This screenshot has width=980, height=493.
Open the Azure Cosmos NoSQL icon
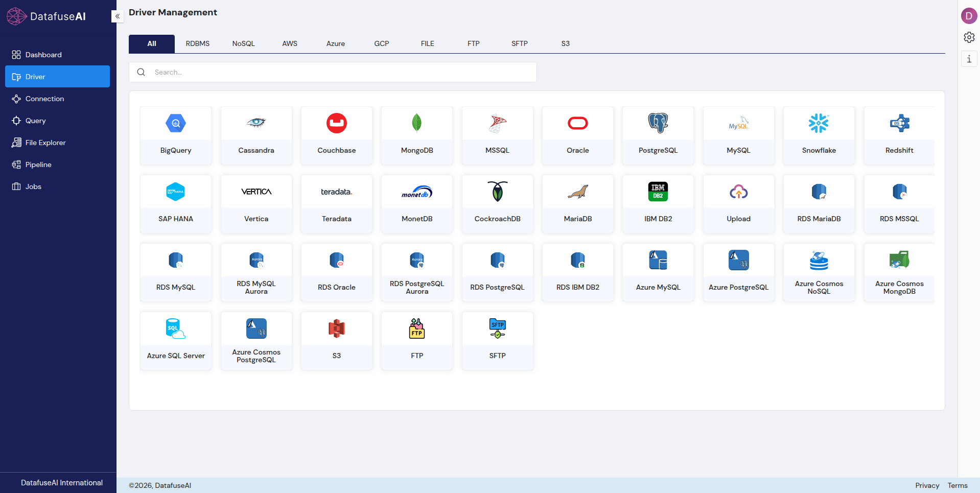click(x=819, y=260)
